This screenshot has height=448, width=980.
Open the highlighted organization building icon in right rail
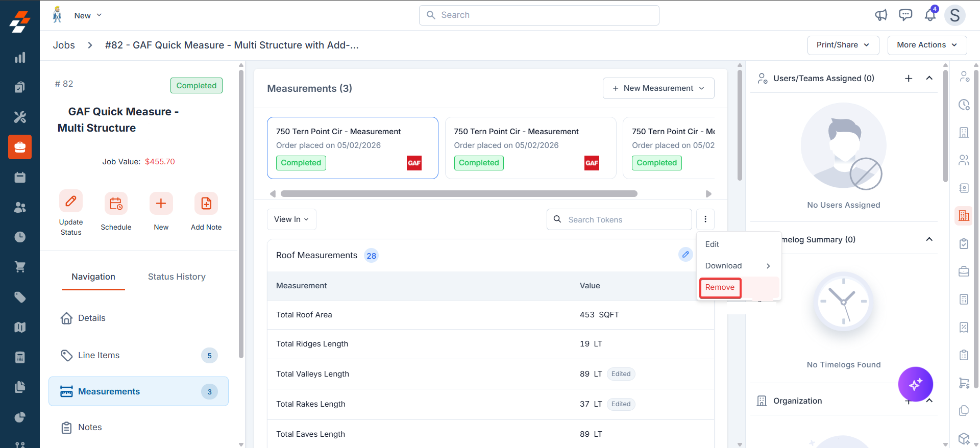[x=964, y=216]
